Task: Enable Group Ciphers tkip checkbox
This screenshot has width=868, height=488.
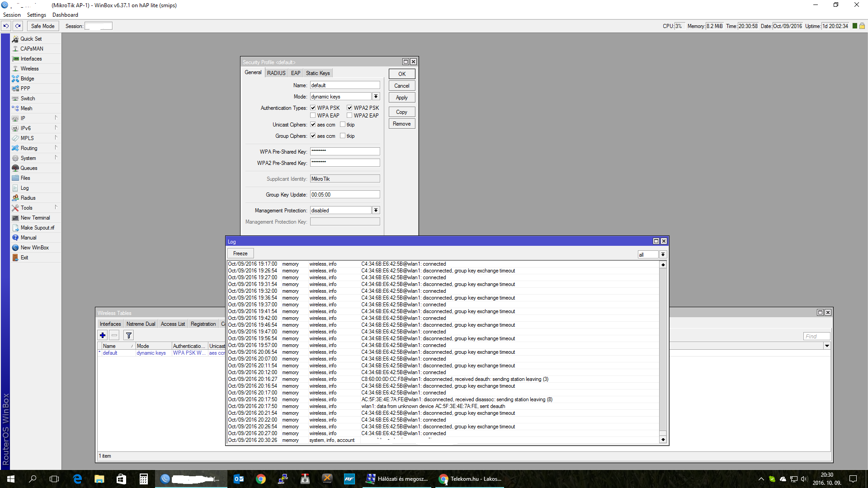Action: pyautogui.click(x=343, y=136)
